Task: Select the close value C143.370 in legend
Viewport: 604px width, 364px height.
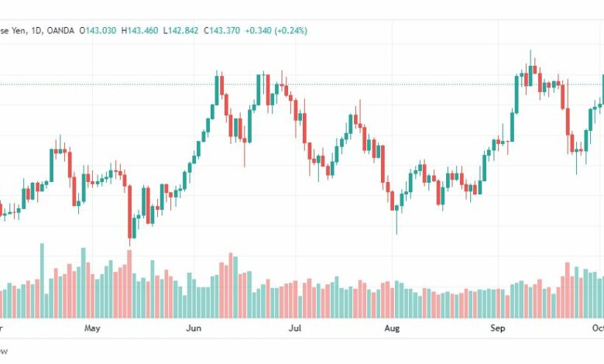Action: [x=222, y=30]
